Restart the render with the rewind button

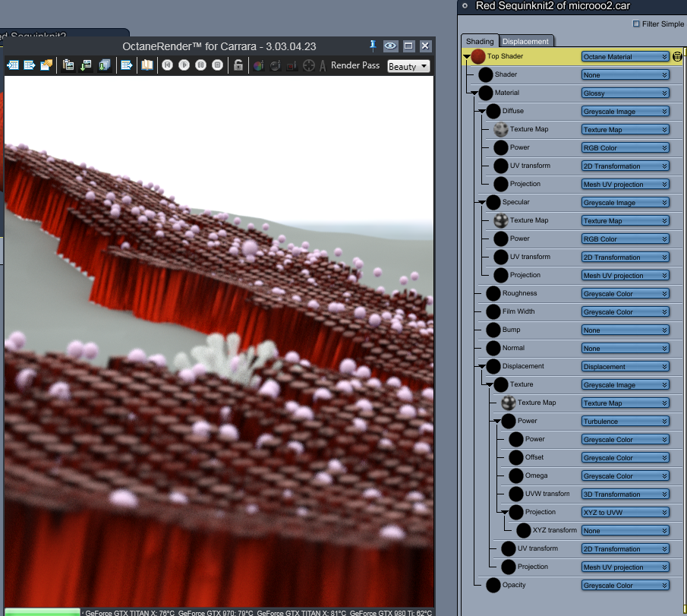pos(167,65)
